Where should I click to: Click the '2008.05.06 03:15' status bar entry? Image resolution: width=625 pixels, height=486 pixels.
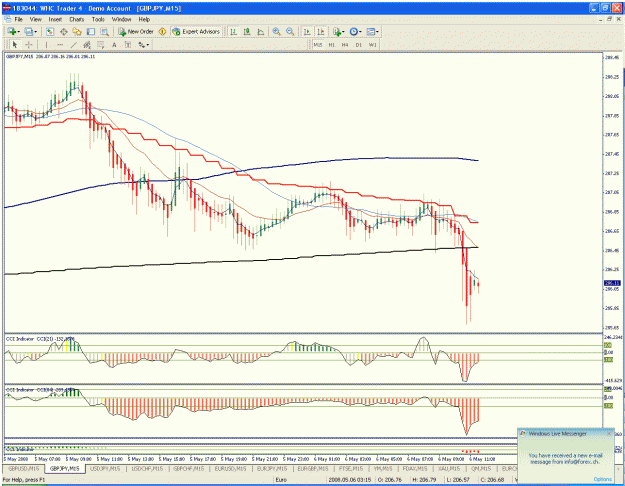(350, 480)
